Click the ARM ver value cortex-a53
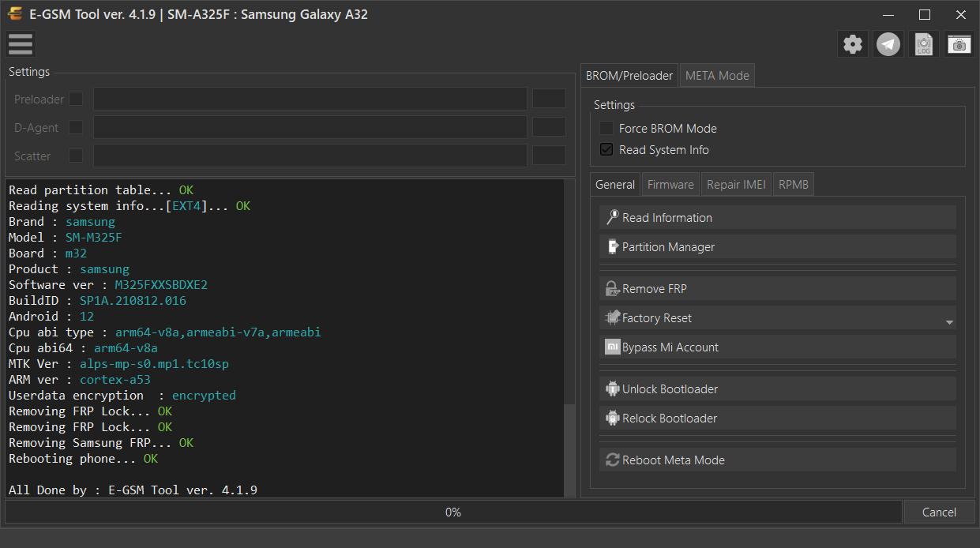The image size is (980, 548). (115, 379)
